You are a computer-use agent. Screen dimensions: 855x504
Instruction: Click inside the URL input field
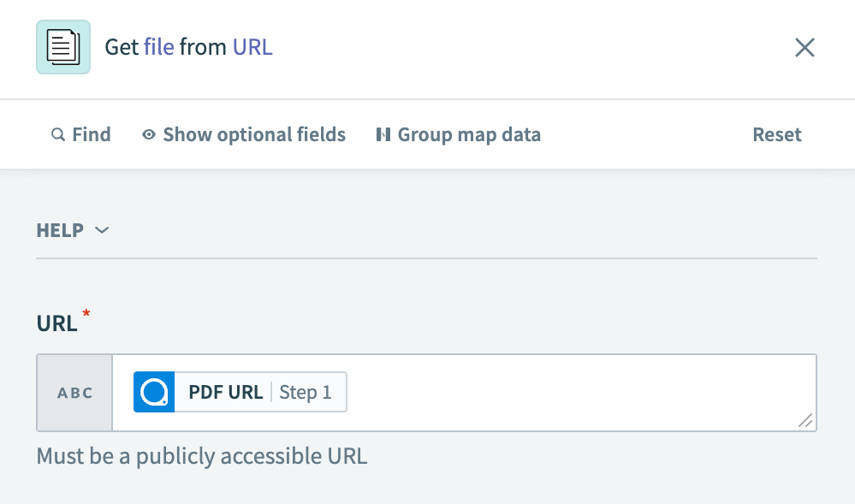coord(556,392)
